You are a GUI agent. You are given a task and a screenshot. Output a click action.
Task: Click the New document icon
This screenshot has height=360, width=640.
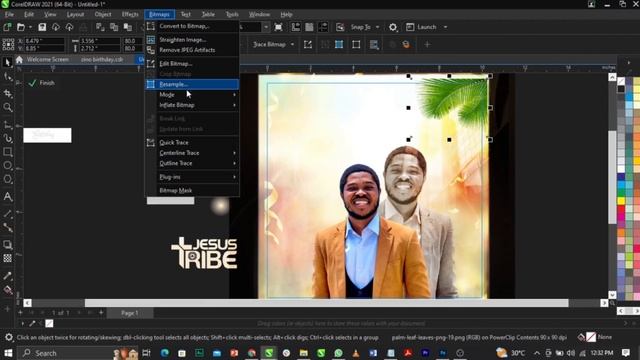tap(7, 27)
